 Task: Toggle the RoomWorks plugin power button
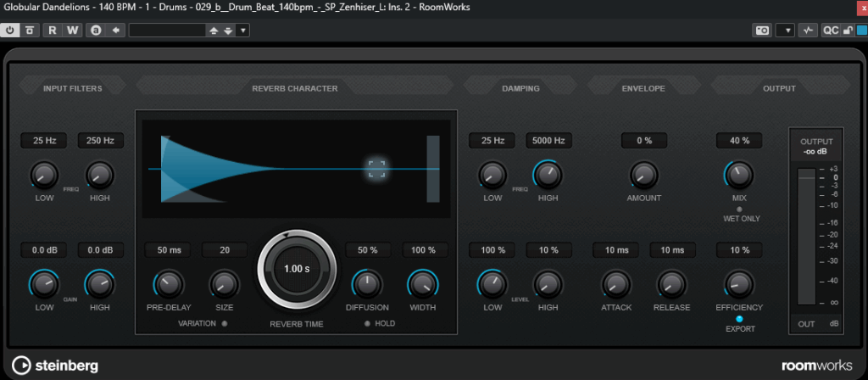point(10,30)
